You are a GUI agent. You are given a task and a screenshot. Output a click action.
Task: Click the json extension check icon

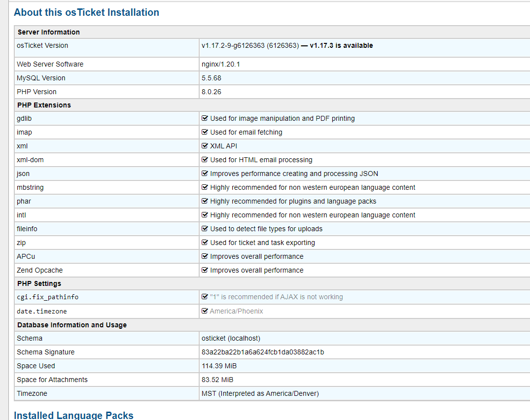[x=205, y=174]
